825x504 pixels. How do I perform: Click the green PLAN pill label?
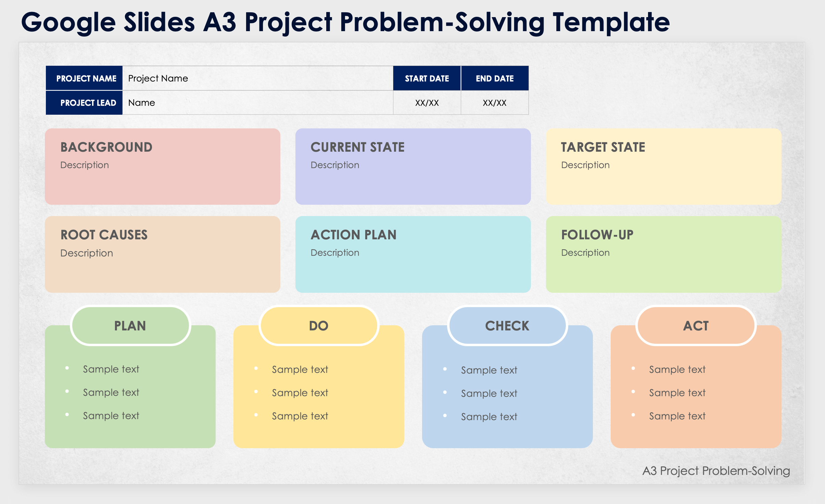(130, 326)
